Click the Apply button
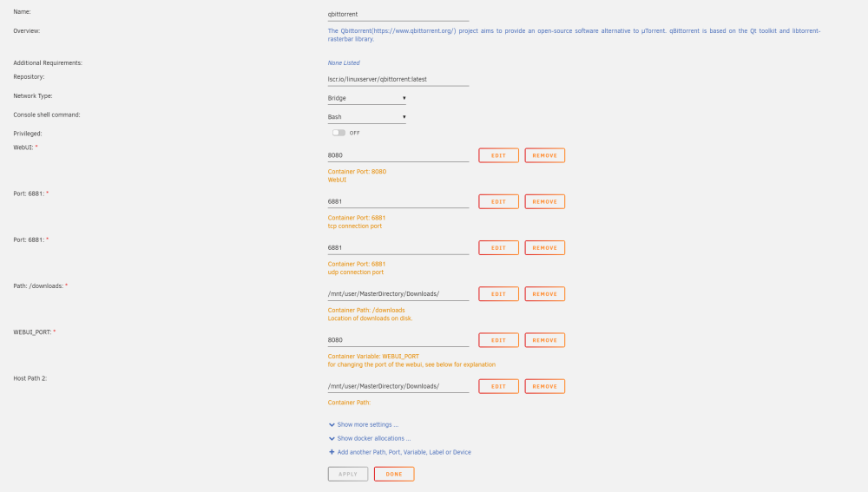868x492 pixels. tap(348, 475)
